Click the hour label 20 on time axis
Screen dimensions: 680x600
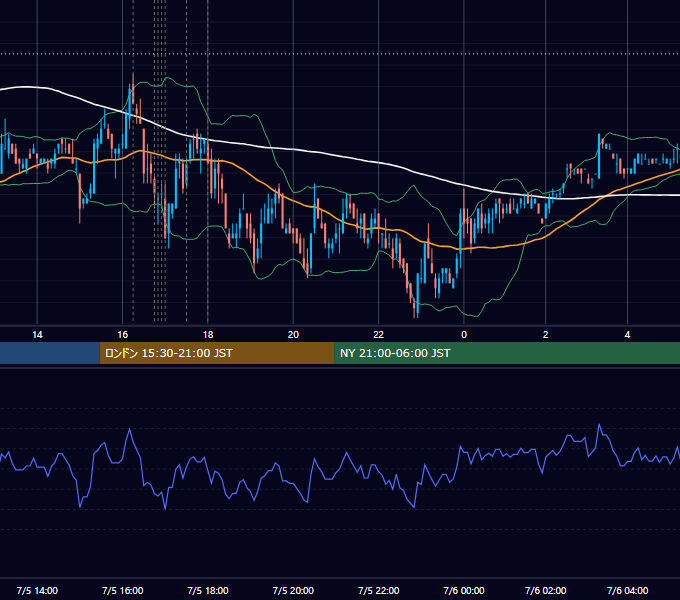click(x=293, y=335)
